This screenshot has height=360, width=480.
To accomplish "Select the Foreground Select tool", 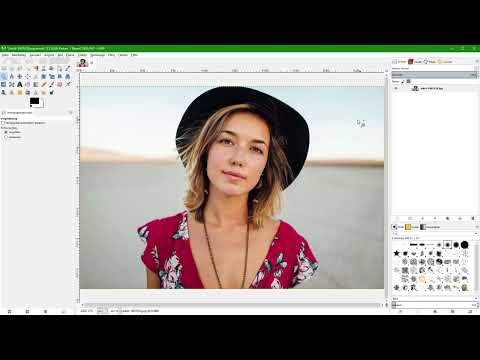I will point(52,68).
